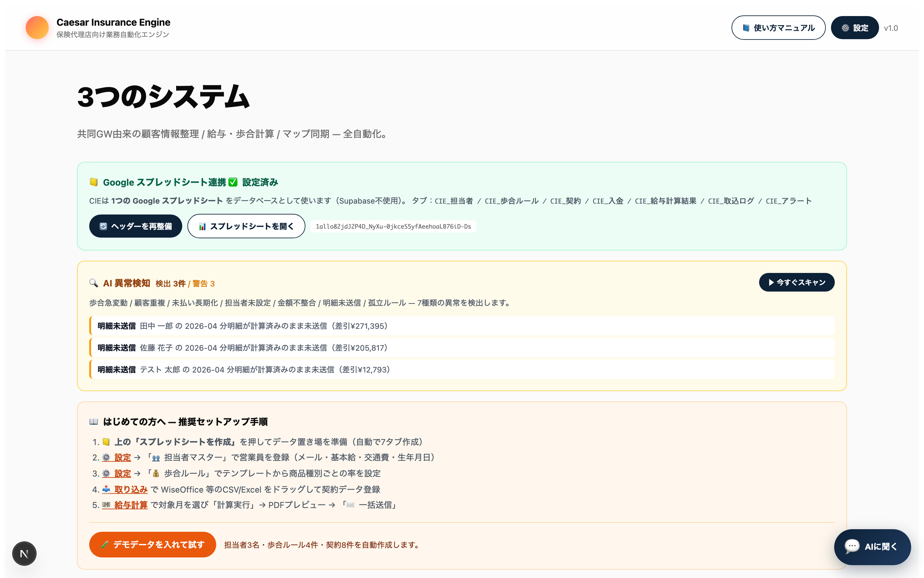Select the 田中 一郎 明細未送信 alert row
This screenshot has width=924, height=578.
pos(462,326)
